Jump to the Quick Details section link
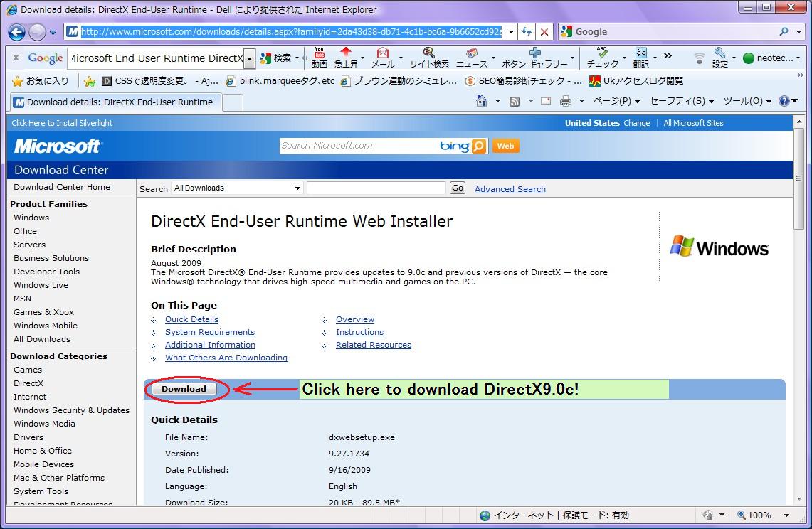This screenshot has height=529, width=812. point(191,319)
